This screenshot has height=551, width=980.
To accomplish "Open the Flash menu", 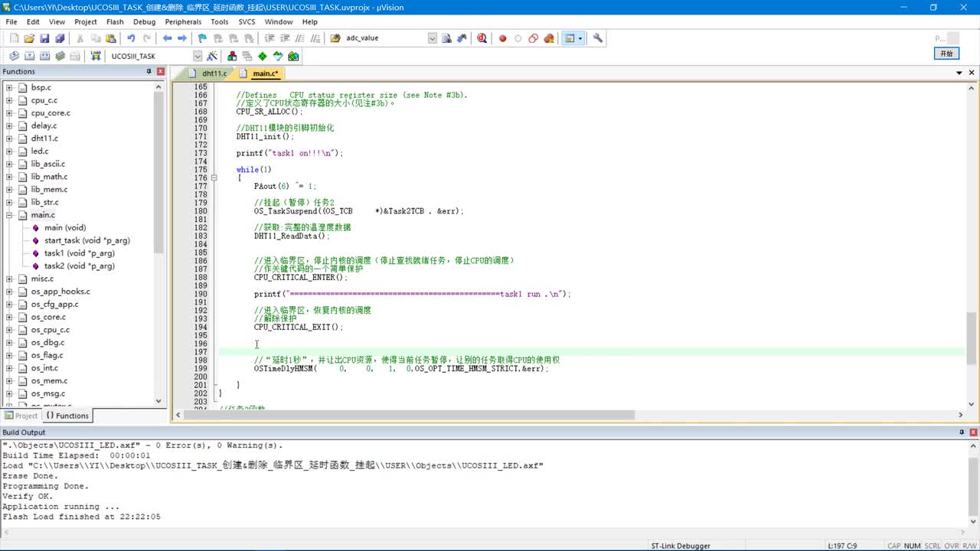I will coord(115,22).
